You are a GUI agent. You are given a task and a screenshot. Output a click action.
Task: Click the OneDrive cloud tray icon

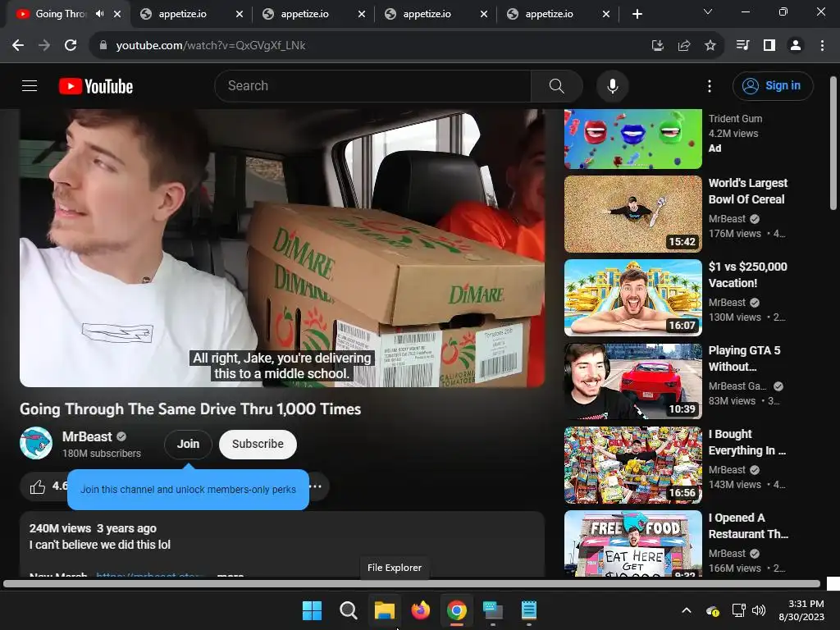pos(713,610)
